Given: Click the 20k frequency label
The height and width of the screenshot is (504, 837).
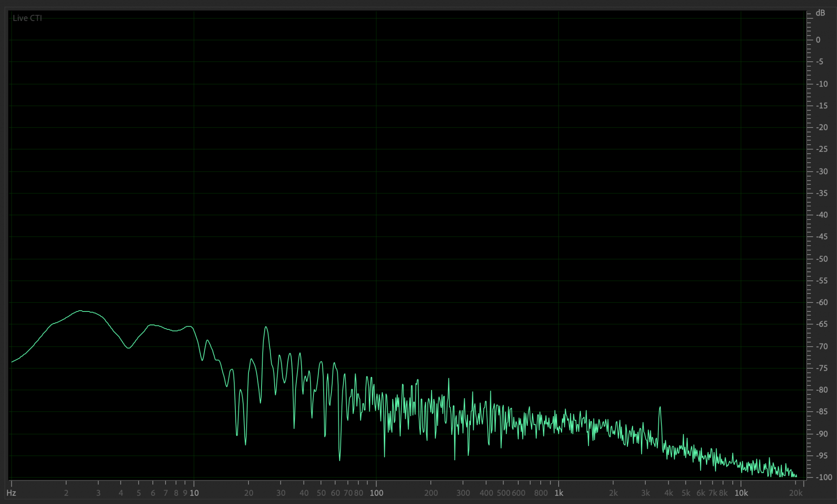Looking at the screenshot, I should coord(796,493).
